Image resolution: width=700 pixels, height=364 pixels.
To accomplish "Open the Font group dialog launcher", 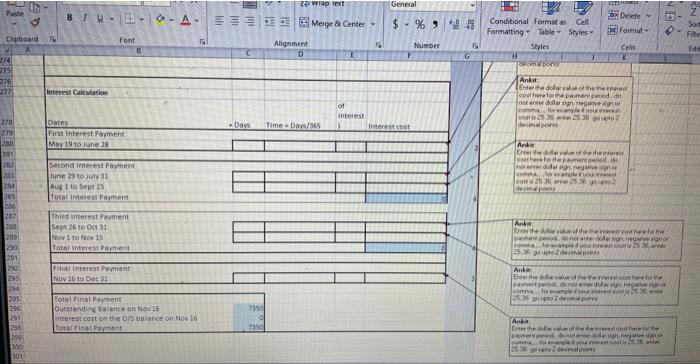I will (202, 42).
